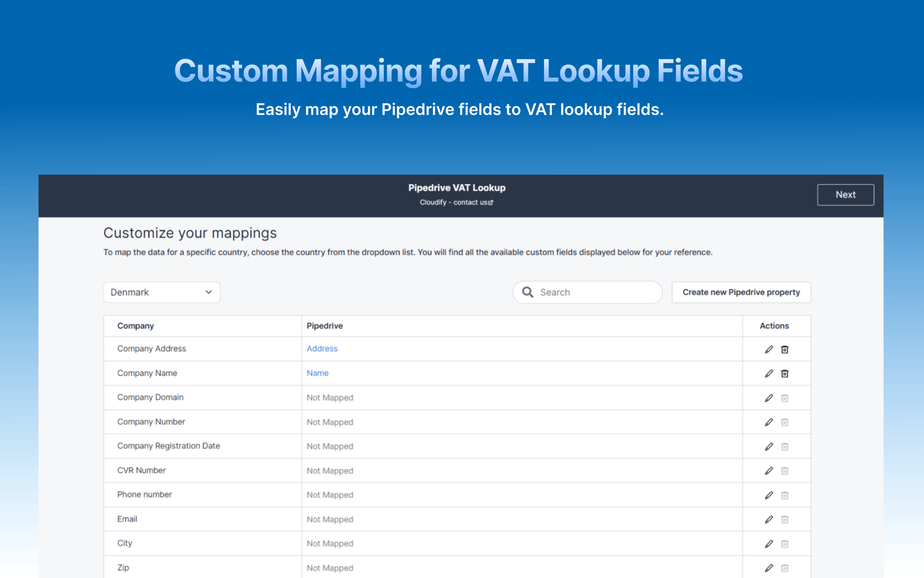Image resolution: width=924 pixels, height=578 pixels.
Task: Edit the Company Registration Date mapping
Action: (x=769, y=446)
